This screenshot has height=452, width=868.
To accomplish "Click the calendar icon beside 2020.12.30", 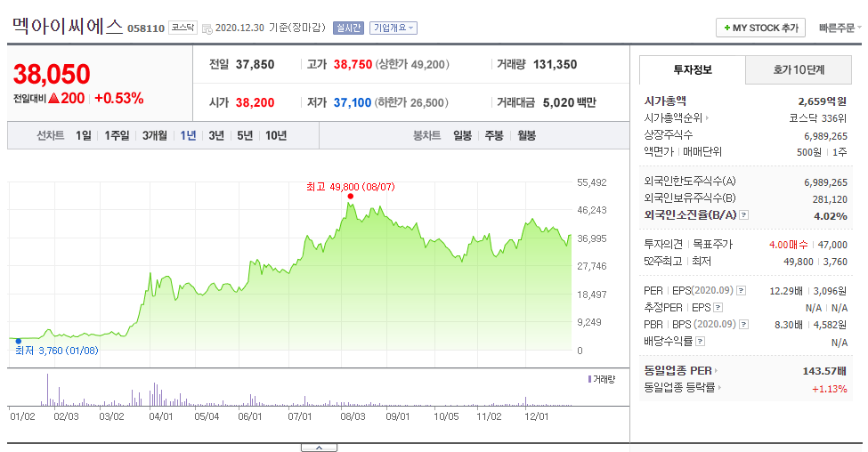I will [207, 28].
